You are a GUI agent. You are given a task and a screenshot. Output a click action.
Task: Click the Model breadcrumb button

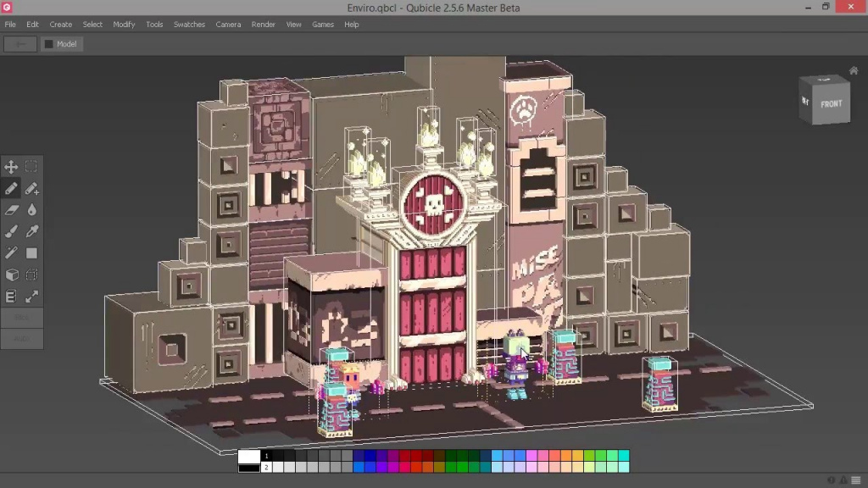pyautogui.click(x=61, y=44)
